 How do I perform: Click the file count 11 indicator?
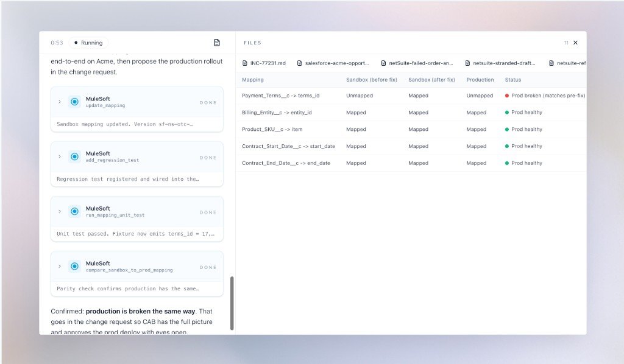click(566, 43)
